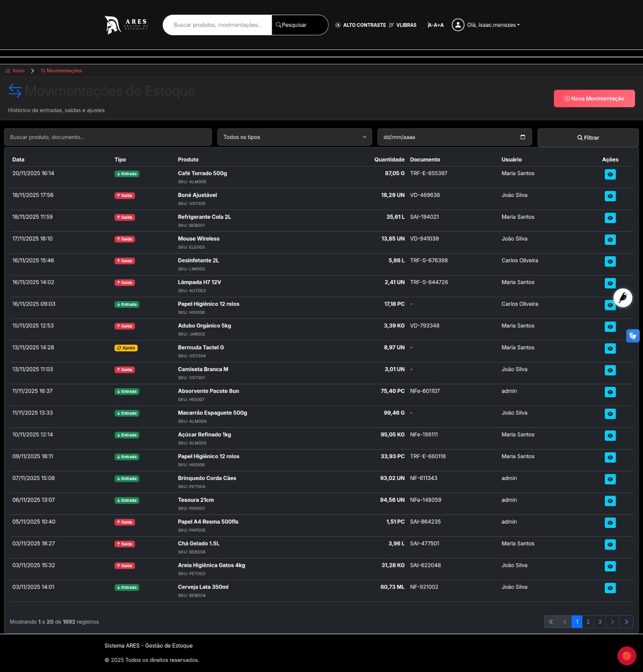
Task: Click the A-A+A font size control
Action: tap(436, 25)
